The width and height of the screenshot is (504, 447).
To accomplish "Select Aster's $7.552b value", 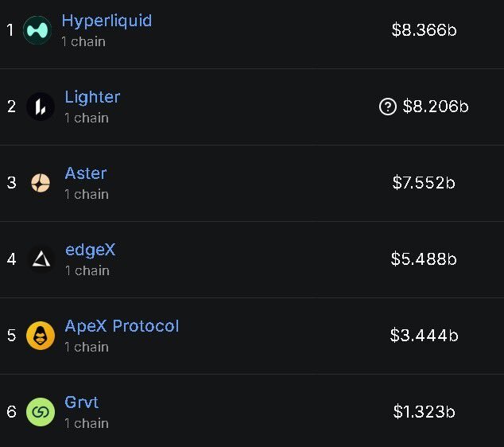I will pyautogui.click(x=424, y=183).
